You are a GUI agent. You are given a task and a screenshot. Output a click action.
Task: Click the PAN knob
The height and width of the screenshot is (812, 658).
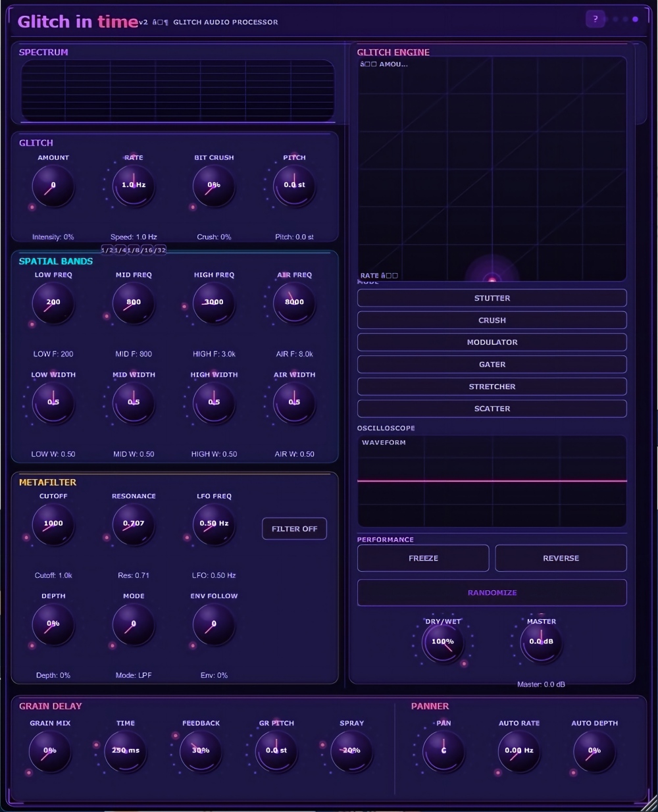click(x=443, y=751)
